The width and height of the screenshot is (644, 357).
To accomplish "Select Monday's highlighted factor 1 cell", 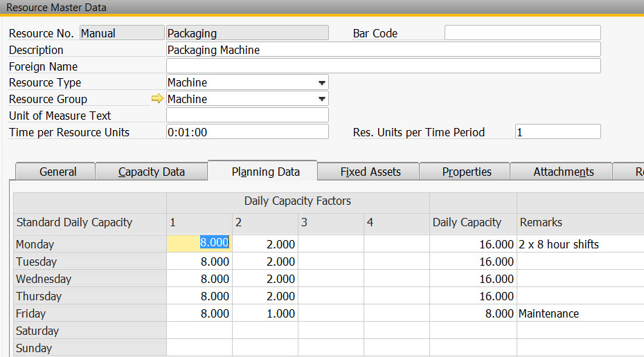I will tap(199, 244).
